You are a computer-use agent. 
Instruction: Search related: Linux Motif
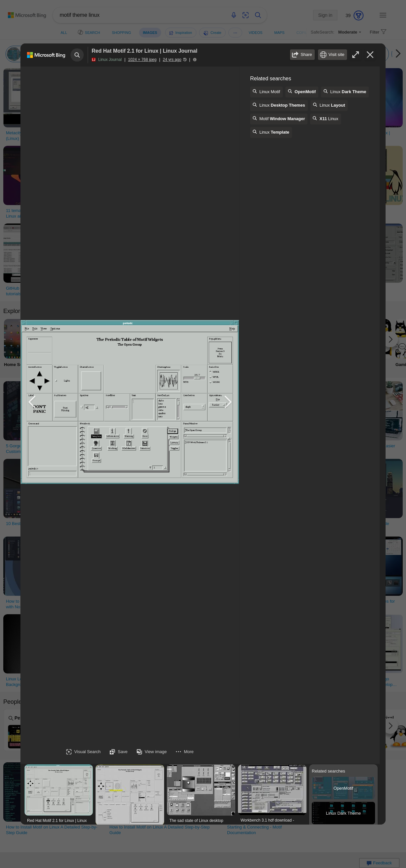coord(266,92)
